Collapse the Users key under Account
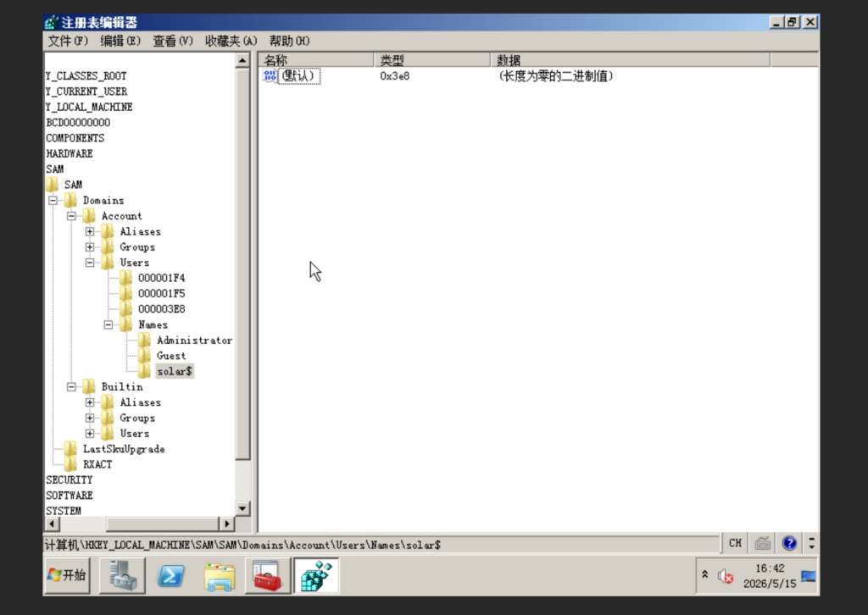868x615 pixels. pyautogui.click(x=90, y=263)
